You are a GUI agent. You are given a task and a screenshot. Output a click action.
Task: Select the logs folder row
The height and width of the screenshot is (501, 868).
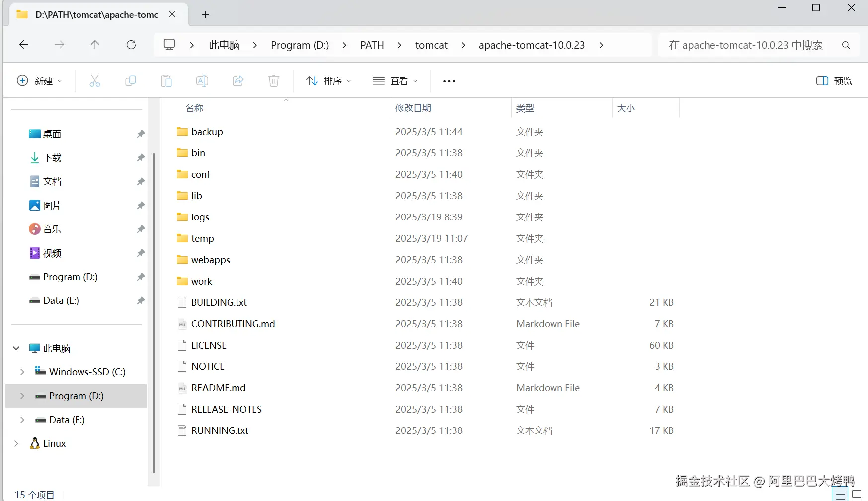tap(427, 217)
